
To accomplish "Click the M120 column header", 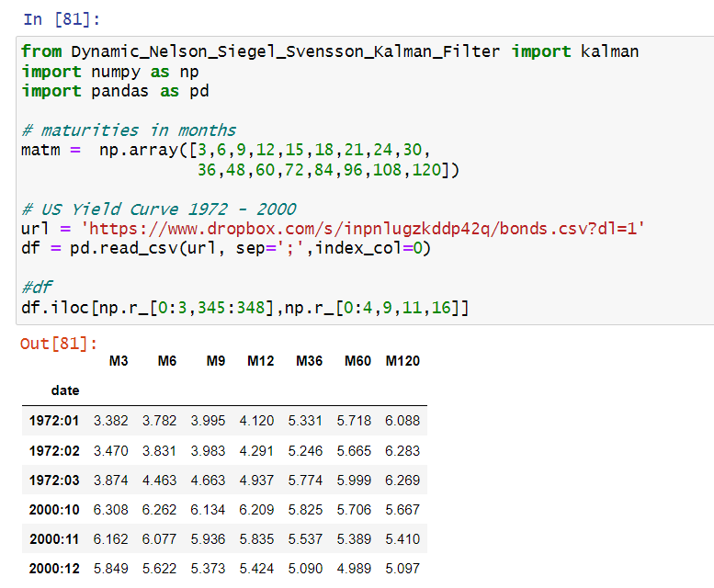I will coord(402,361).
